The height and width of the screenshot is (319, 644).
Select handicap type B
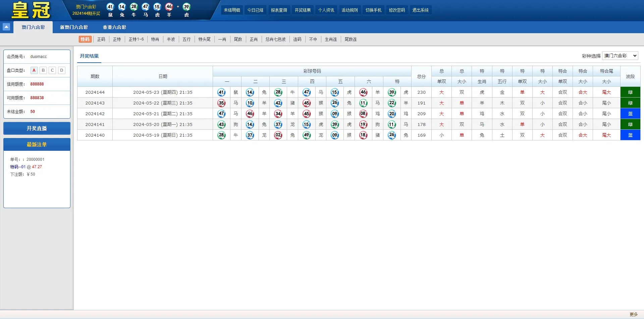click(43, 70)
